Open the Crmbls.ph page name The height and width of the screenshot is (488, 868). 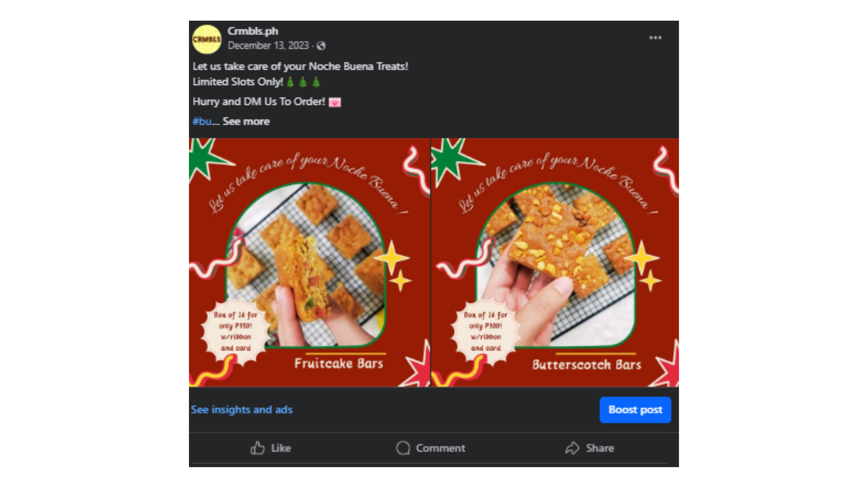point(253,31)
